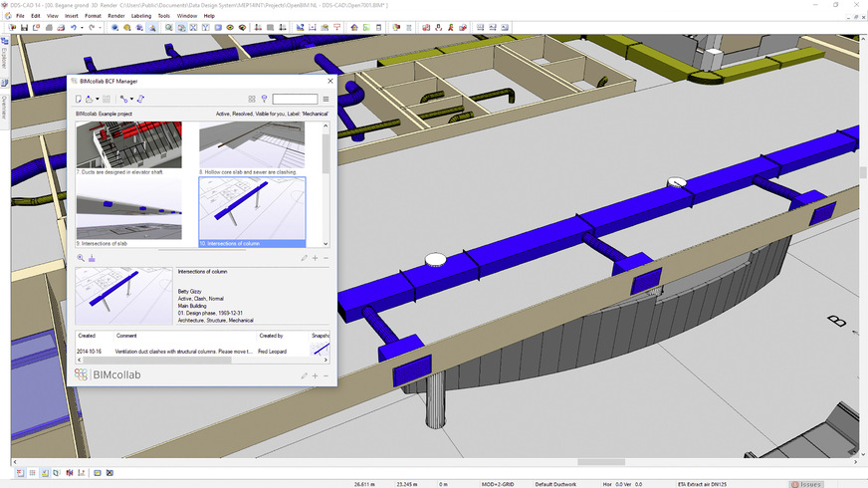Screen dimensions: 868x488
Task: Click the edit issue pencil icon
Action: point(305,258)
